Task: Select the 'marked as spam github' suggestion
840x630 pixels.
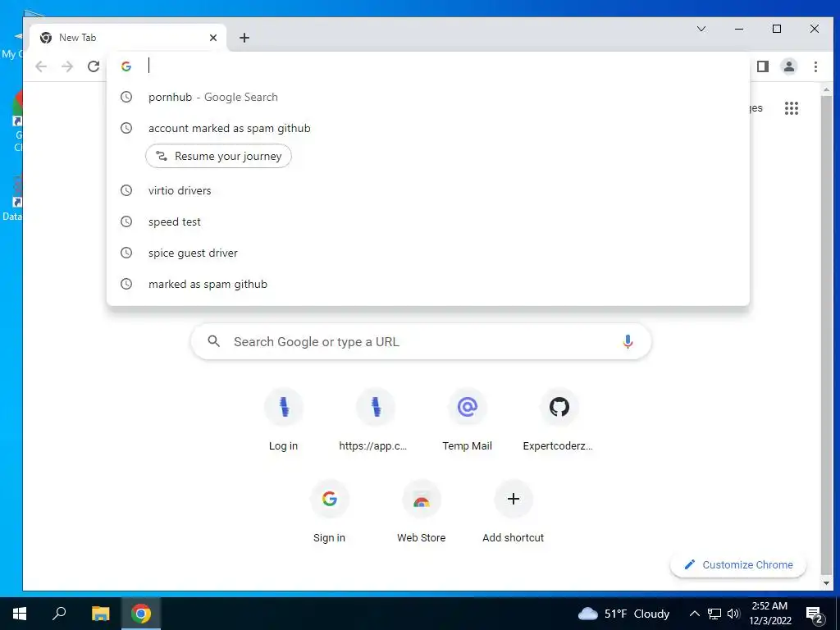Action: [x=428, y=284]
